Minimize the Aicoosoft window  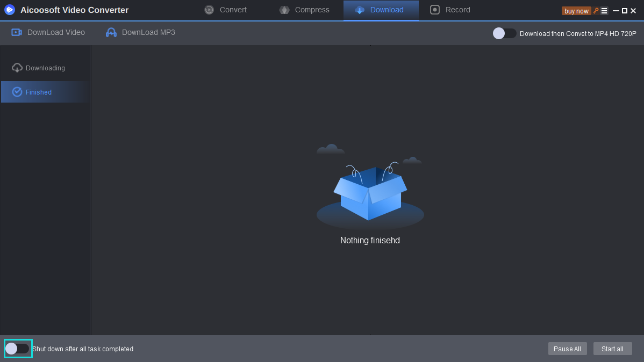[616, 11]
